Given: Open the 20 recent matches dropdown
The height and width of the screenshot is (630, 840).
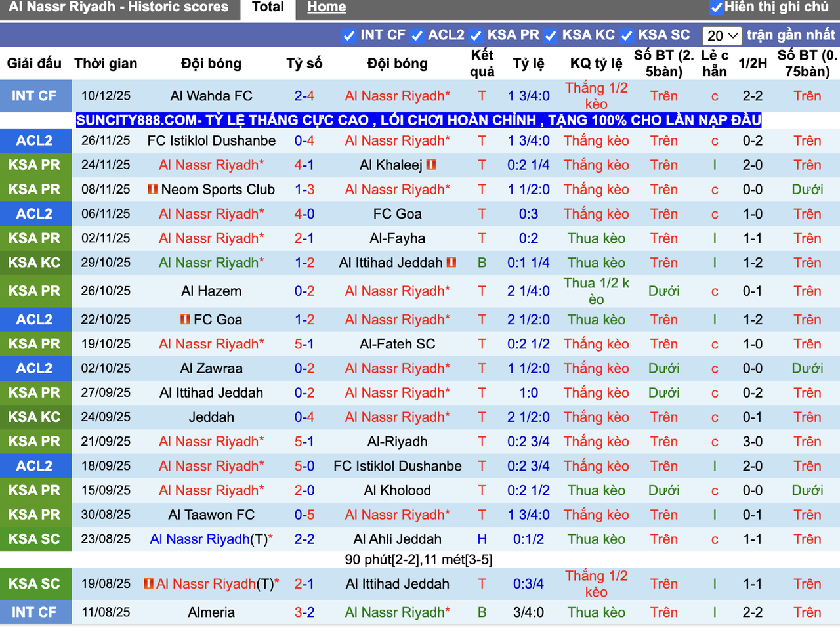Looking at the screenshot, I should [722, 35].
